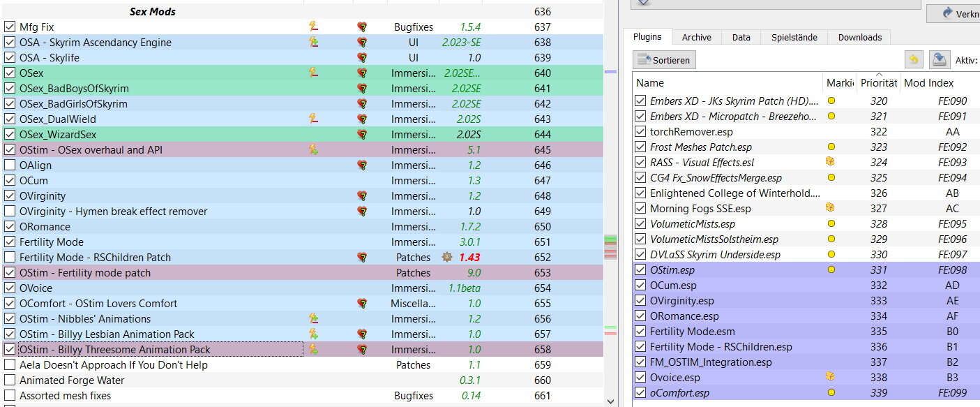
Task: Select the VolumetricMists.esp plugin row
Action: tap(806, 224)
